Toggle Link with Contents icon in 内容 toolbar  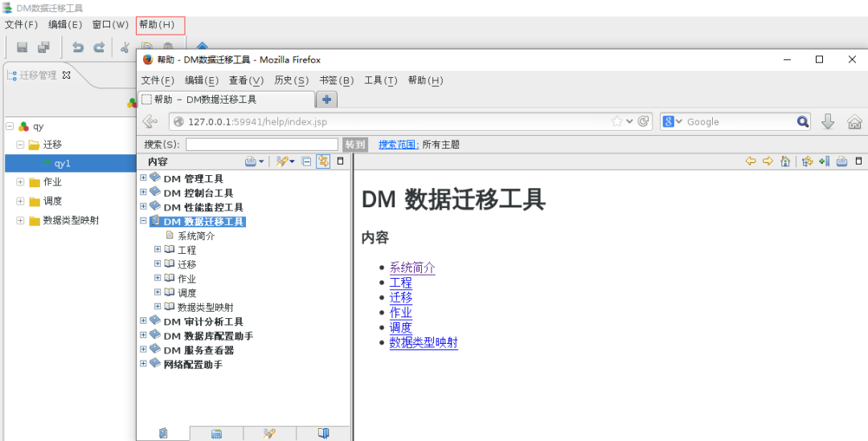[x=323, y=161]
